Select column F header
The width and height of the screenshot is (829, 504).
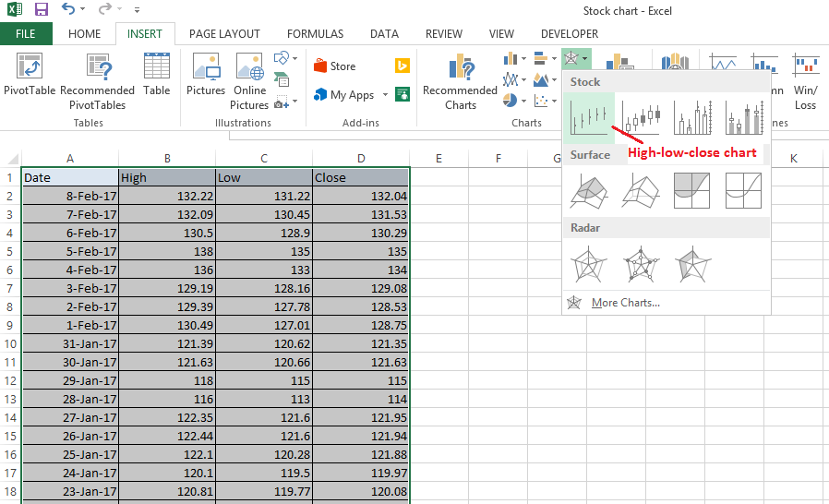[x=498, y=158]
